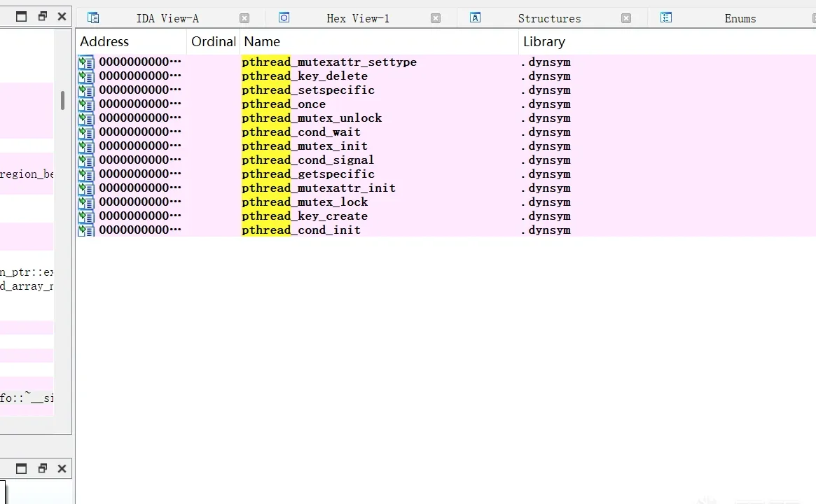The height and width of the screenshot is (504, 816).
Task: Select the pthread_mutexattr_settype import row
Action: (446, 62)
